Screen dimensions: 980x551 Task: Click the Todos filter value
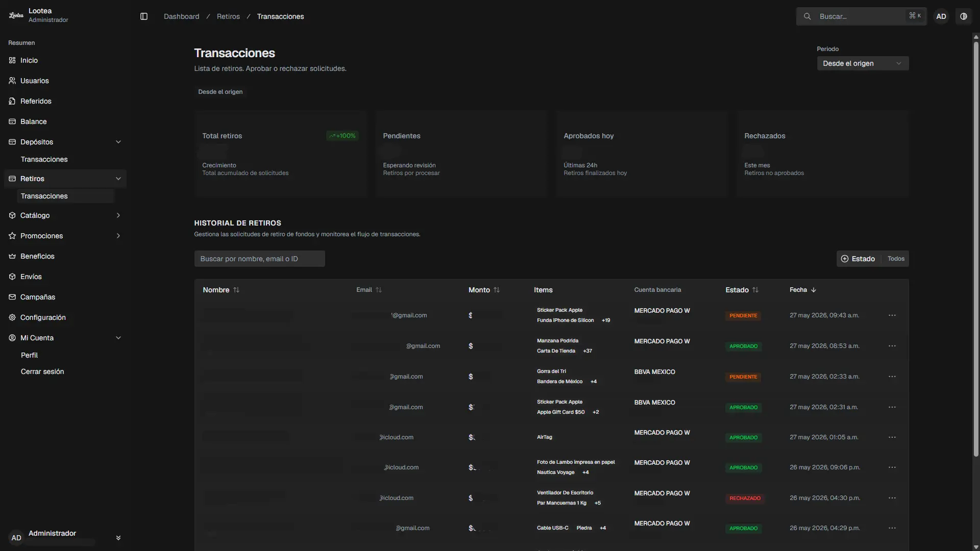pos(896,259)
